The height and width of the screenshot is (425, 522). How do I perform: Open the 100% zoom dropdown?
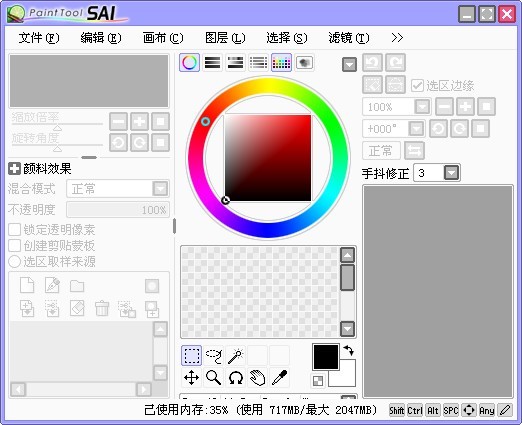(422, 107)
